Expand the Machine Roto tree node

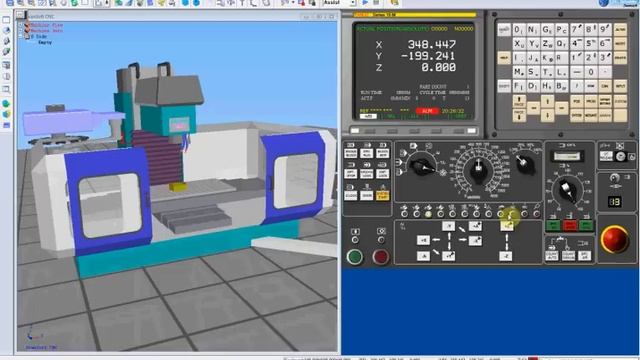tap(21, 31)
